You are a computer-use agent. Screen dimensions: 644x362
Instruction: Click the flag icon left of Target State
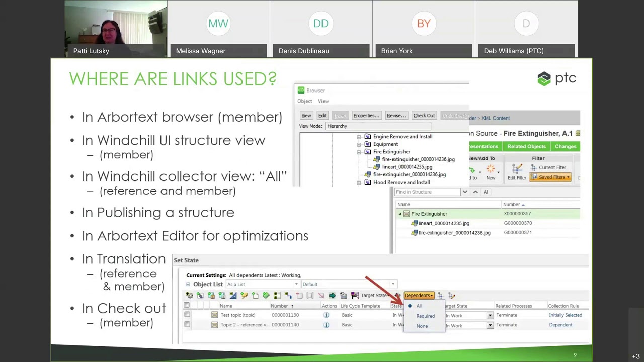tap(355, 296)
